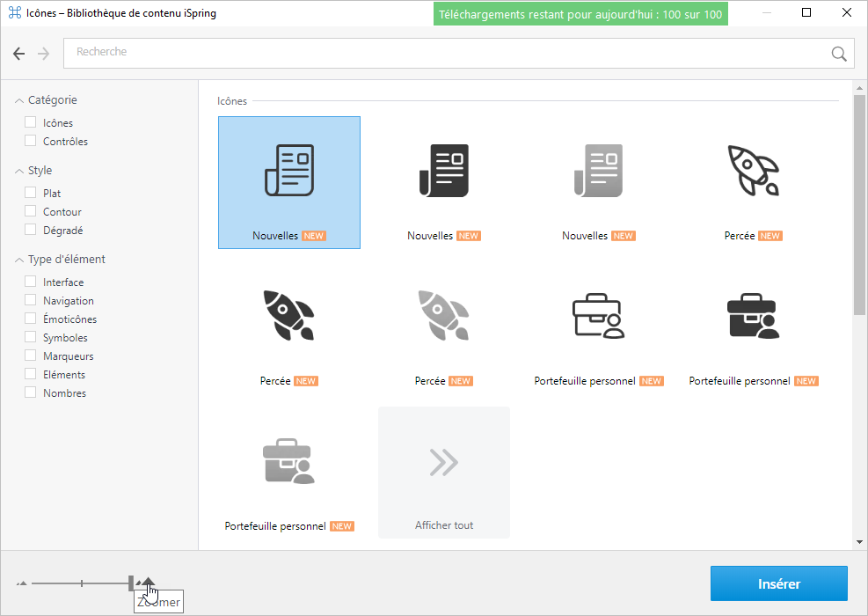Click the Afficher tout tile

(444, 473)
